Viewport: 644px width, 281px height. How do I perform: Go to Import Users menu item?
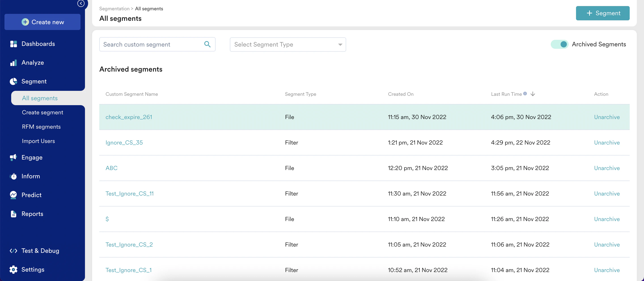(x=38, y=141)
